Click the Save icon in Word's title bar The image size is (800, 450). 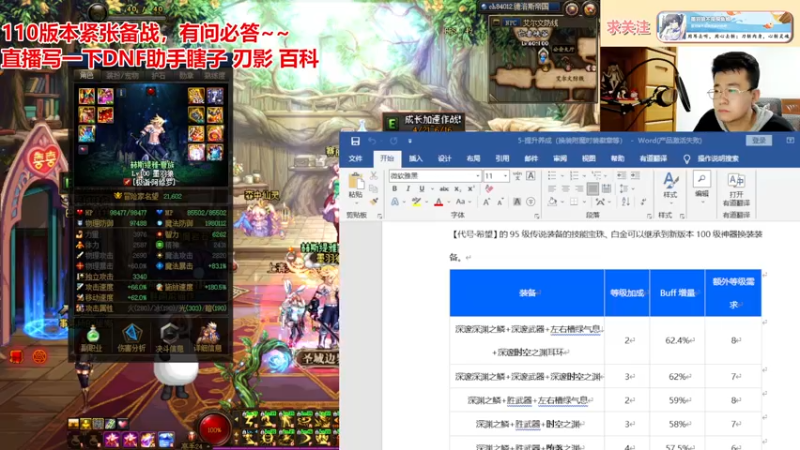355,141
